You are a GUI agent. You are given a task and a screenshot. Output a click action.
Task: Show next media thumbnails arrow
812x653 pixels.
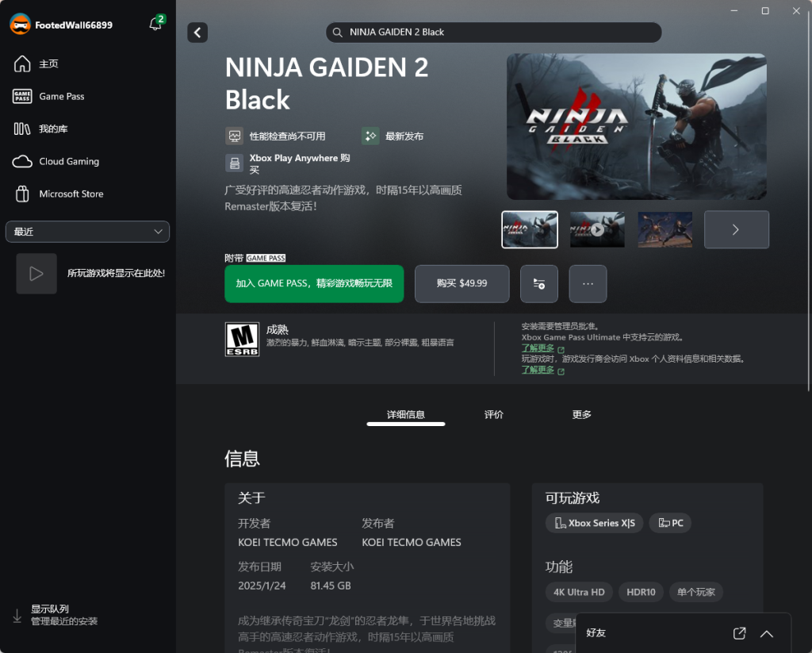click(x=737, y=229)
